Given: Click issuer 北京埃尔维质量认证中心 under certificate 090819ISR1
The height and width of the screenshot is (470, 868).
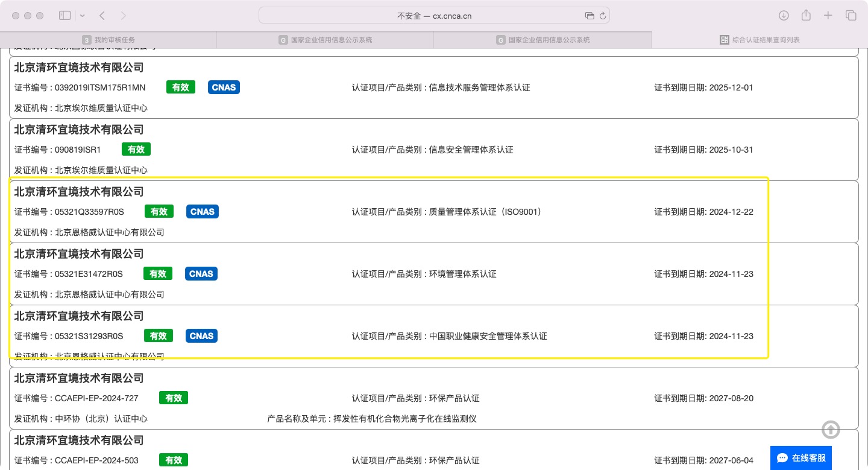Looking at the screenshot, I should pos(101,170).
